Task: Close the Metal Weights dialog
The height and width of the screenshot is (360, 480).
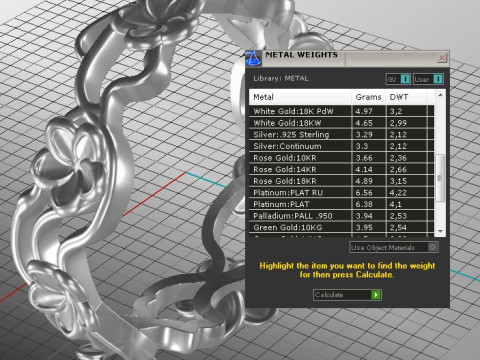Action: pos(442,58)
